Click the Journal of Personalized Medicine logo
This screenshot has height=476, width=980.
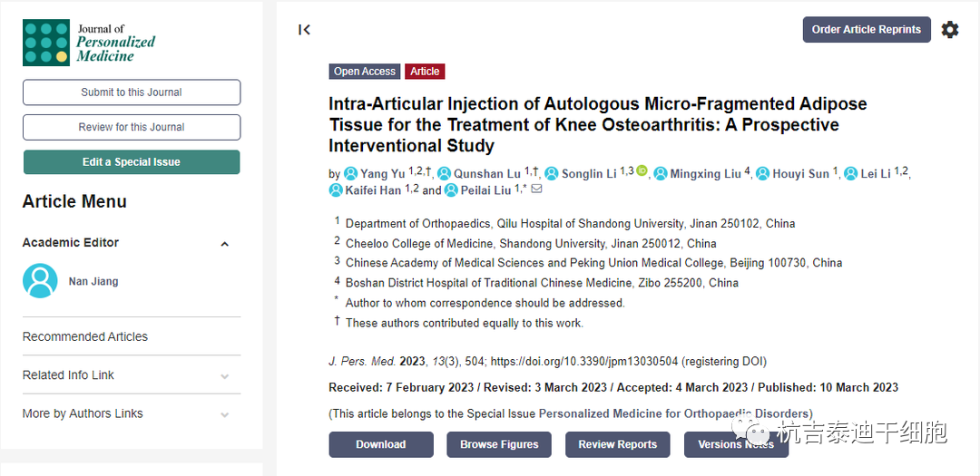(89, 43)
